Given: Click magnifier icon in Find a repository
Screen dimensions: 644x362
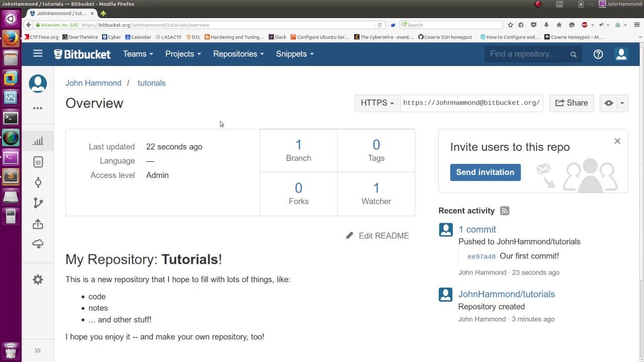Looking at the screenshot, I should [573, 54].
